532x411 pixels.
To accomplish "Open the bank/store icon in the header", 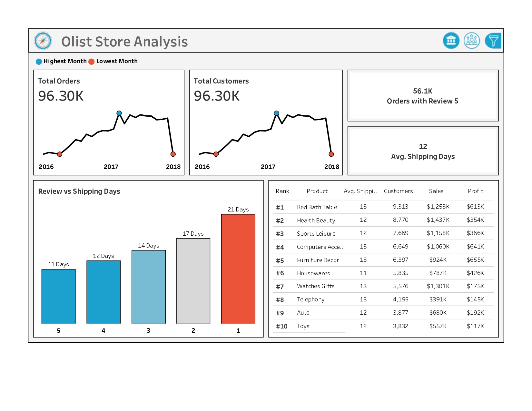I will (x=451, y=40).
